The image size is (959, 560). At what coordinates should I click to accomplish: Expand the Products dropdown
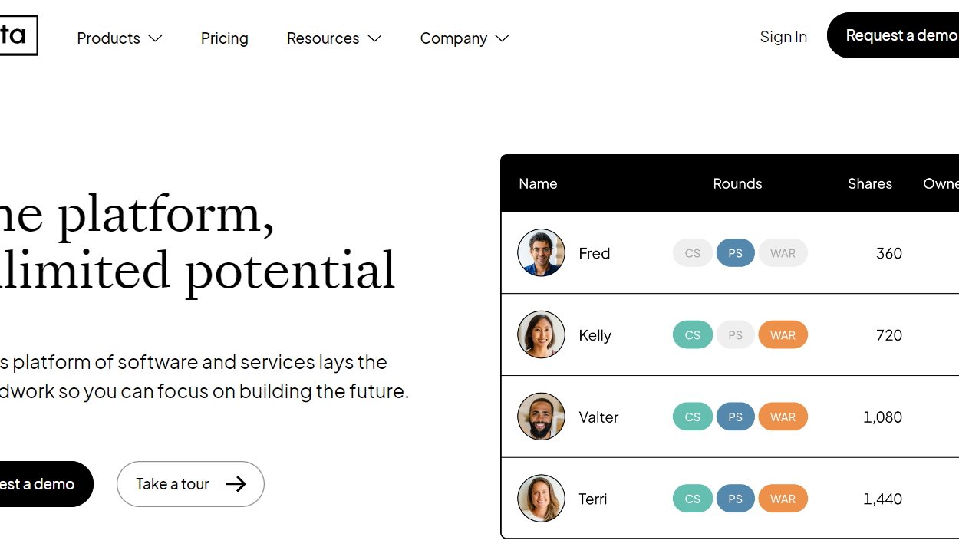point(119,38)
